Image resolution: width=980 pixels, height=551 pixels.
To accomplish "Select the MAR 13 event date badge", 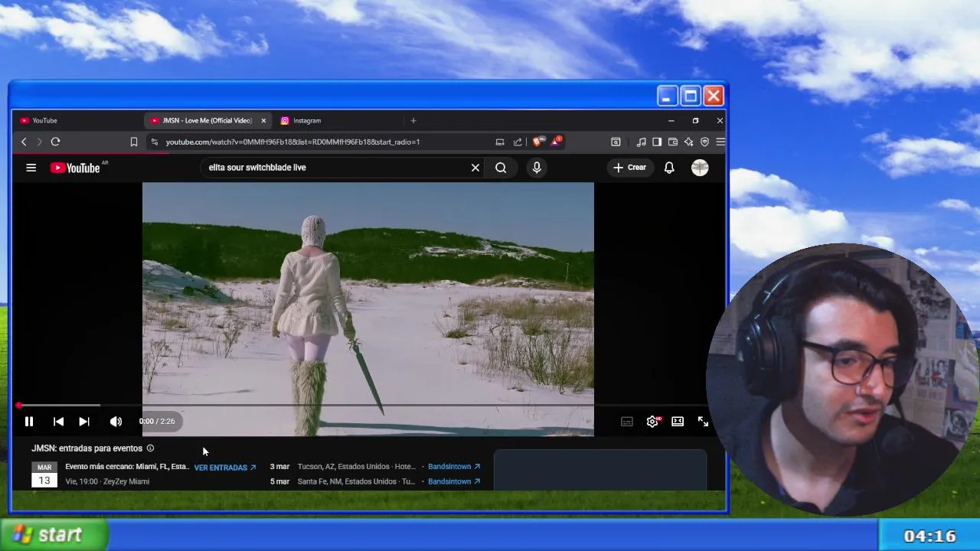I will click(x=44, y=474).
